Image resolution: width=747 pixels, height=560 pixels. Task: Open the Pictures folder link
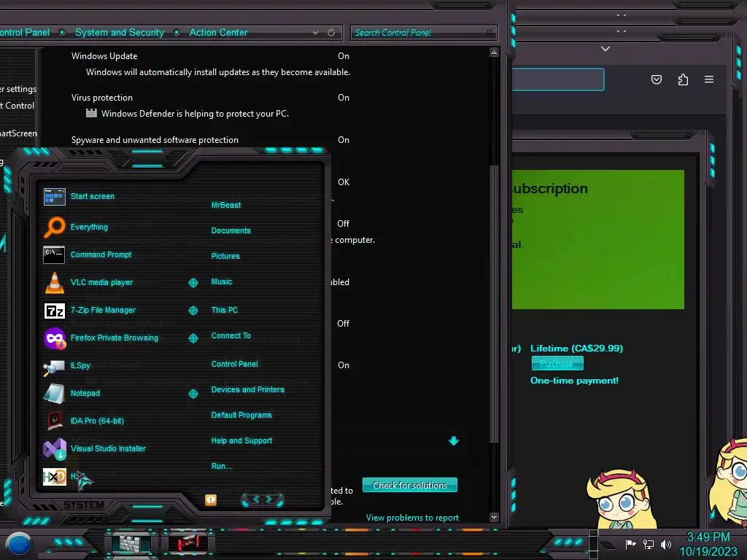click(225, 256)
